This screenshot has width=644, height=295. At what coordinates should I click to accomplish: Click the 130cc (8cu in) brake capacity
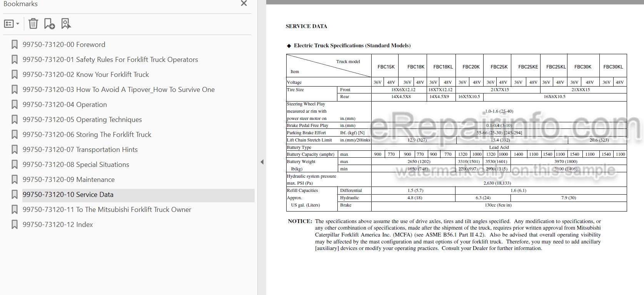(498, 205)
